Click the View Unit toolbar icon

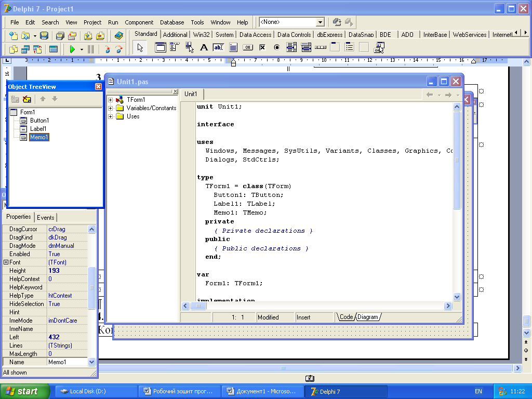coord(13,49)
